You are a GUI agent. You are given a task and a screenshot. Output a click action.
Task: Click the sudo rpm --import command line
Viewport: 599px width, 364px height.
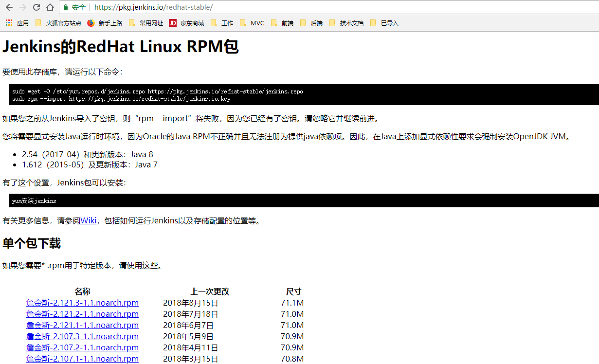click(x=121, y=99)
